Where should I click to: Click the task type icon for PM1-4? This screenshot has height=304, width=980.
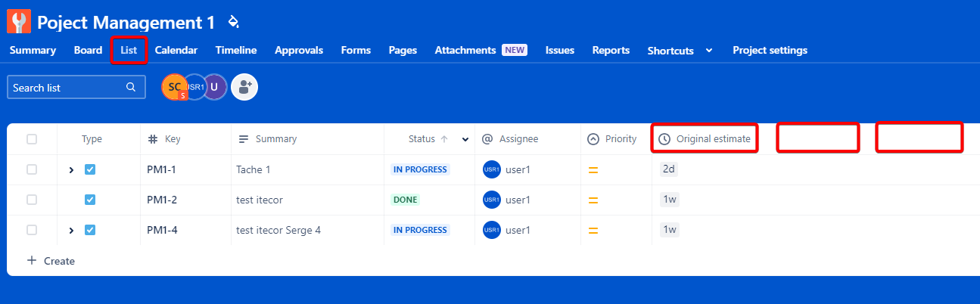(x=90, y=230)
